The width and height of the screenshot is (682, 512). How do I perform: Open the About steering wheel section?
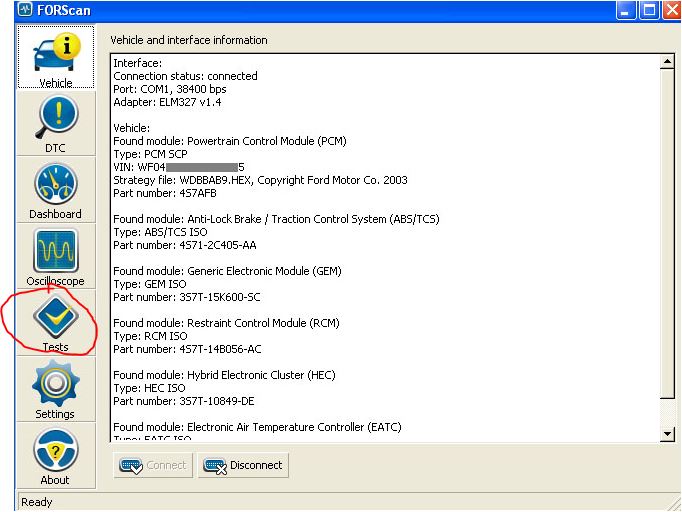pyautogui.click(x=56, y=456)
